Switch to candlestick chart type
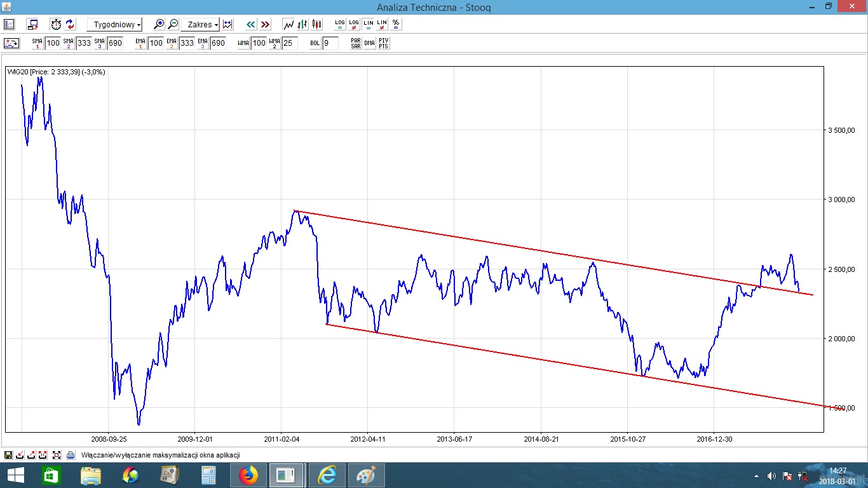 pos(318,25)
